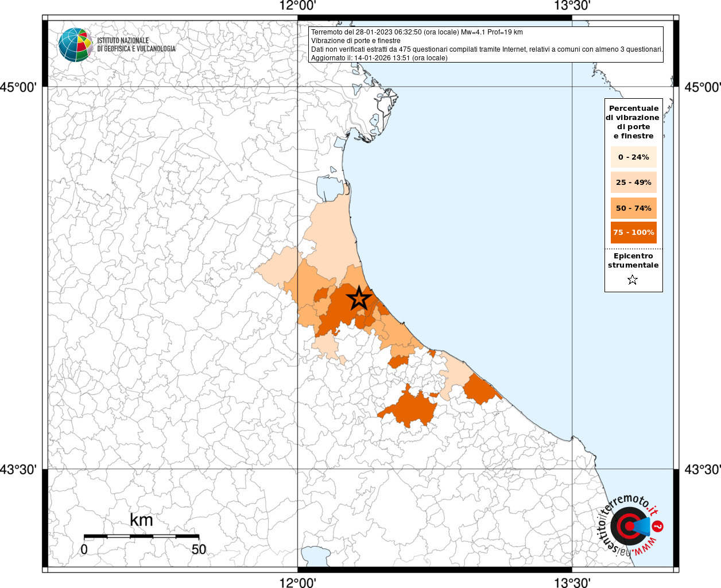721x588 pixels.
Task: Click the 'Epicentro strumentale' legend label
Action: pyautogui.click(x=633, y=261)
